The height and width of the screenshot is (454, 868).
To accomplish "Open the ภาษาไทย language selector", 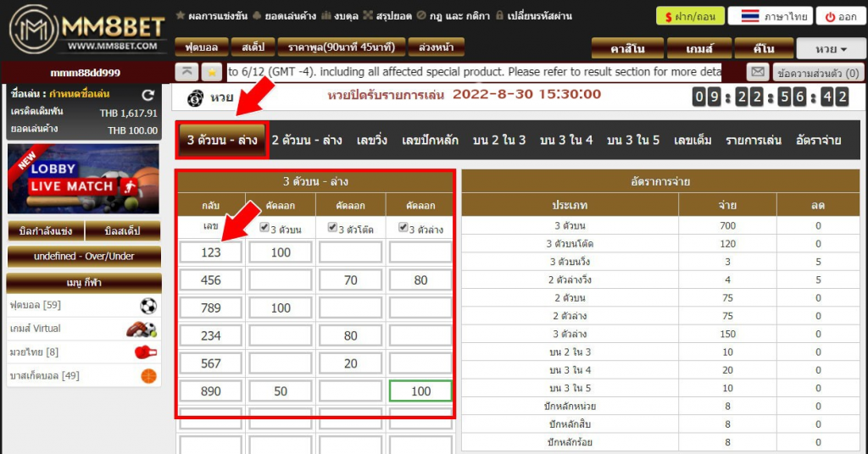I will tap(771, 16).
